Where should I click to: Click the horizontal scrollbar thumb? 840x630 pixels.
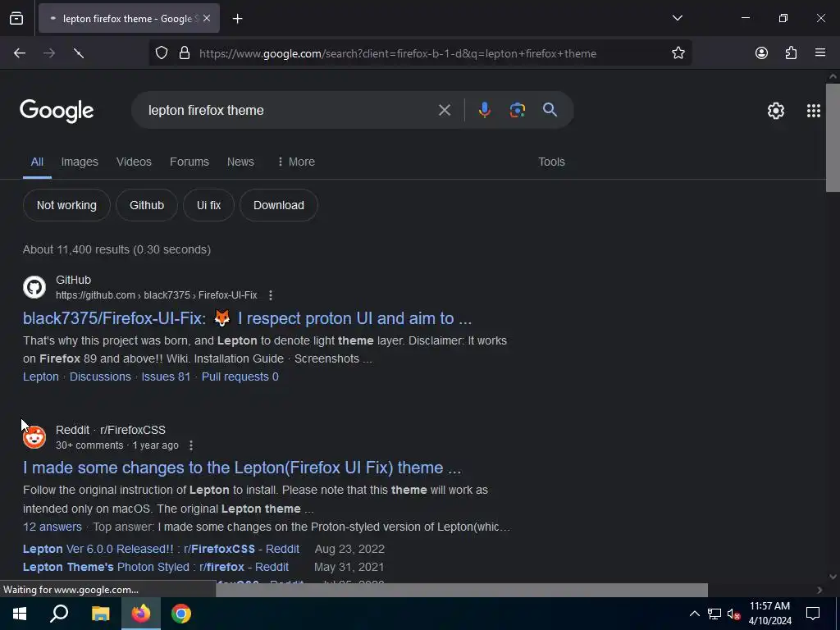(461, 590)
